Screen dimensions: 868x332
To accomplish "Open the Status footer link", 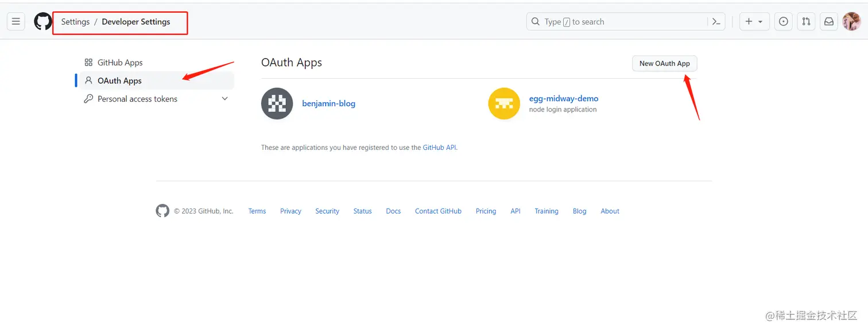I will pos(362,211).
